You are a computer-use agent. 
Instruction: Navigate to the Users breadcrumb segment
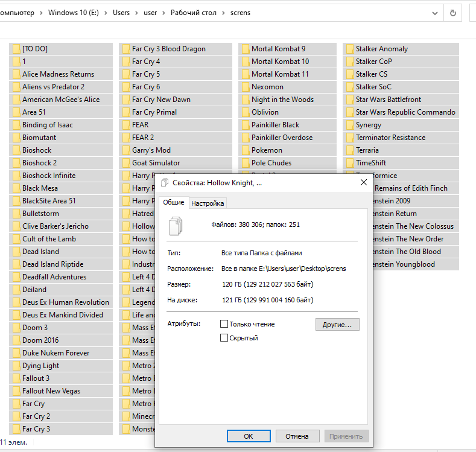point(121,13)
